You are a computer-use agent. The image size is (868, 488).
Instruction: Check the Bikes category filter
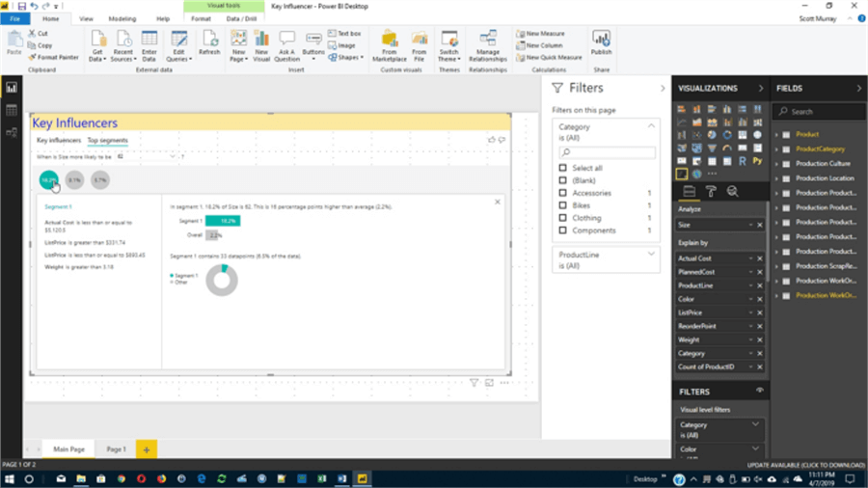563,205
